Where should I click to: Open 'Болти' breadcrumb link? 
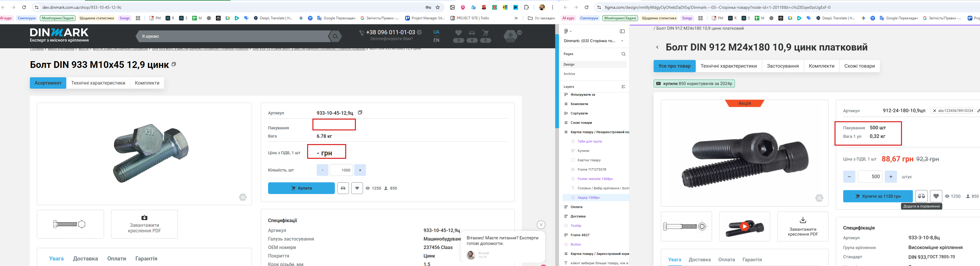click(x=84, y=49)
